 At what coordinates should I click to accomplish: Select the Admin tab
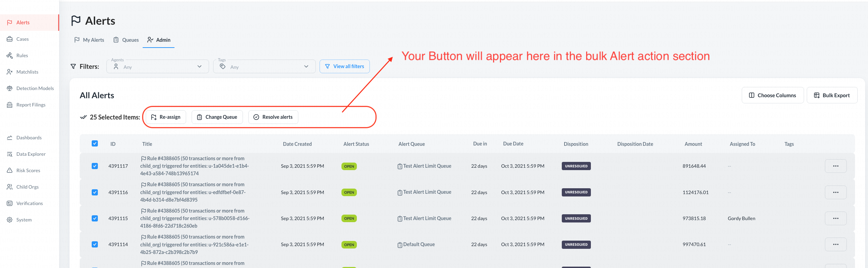pos(159,40)
